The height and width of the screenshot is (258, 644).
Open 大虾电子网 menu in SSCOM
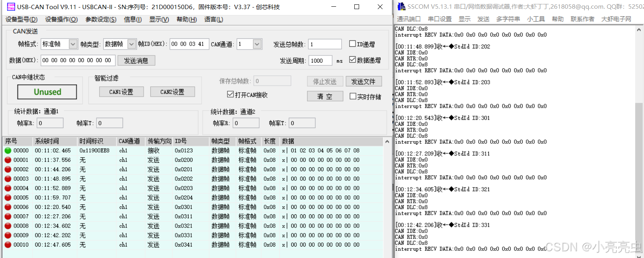pos(616,19)
